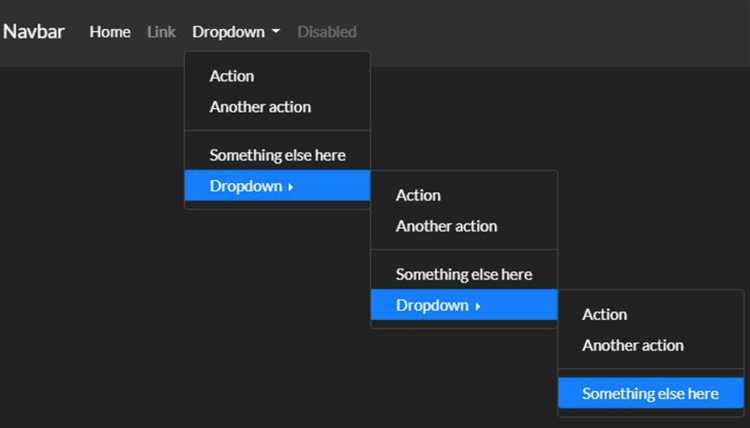Choose Another action in third-level submenu

tap(651, 345)
